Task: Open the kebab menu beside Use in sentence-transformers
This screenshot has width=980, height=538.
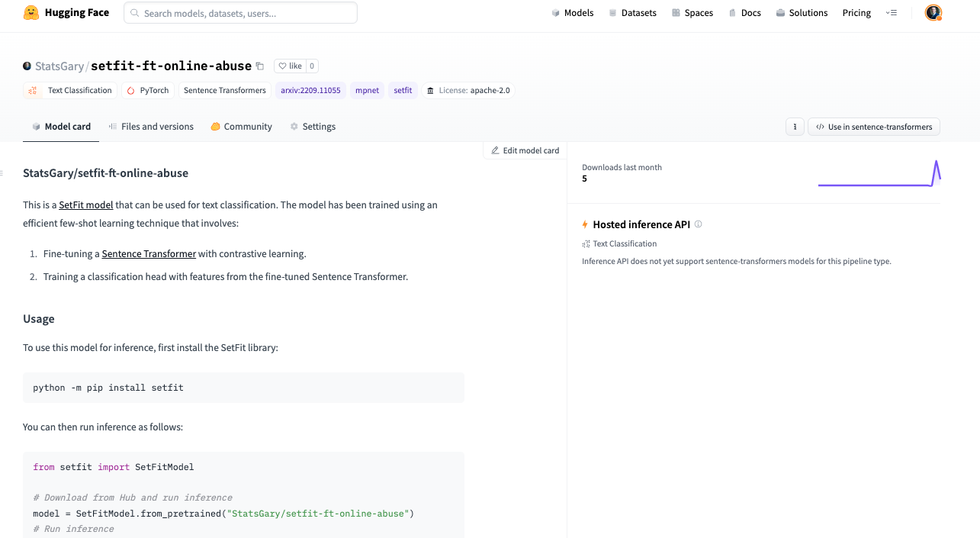Action: (795, 126)
